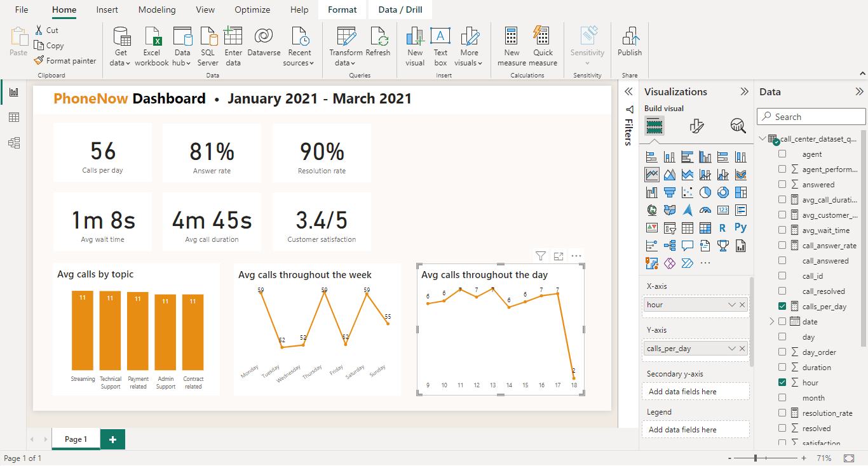This screenshot has width=868, height=466.
Task: Tick the resolved field checkbox
Action: [782, 428]
